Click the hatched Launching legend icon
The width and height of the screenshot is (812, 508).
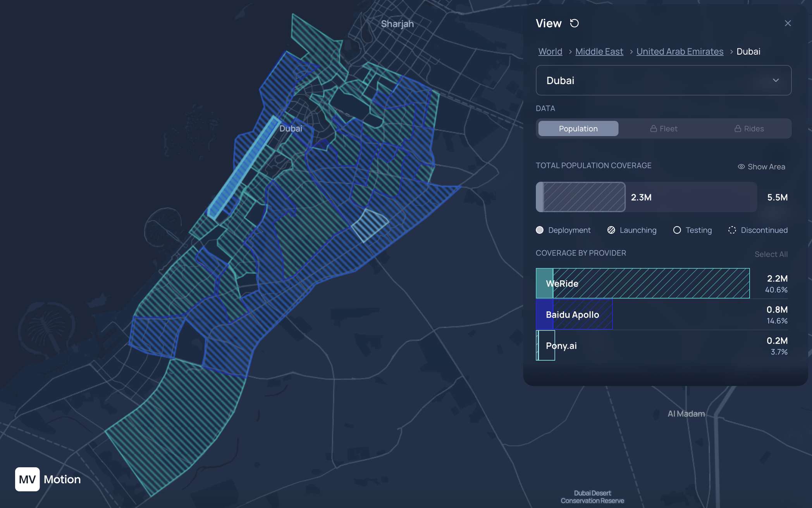point(611,230)
